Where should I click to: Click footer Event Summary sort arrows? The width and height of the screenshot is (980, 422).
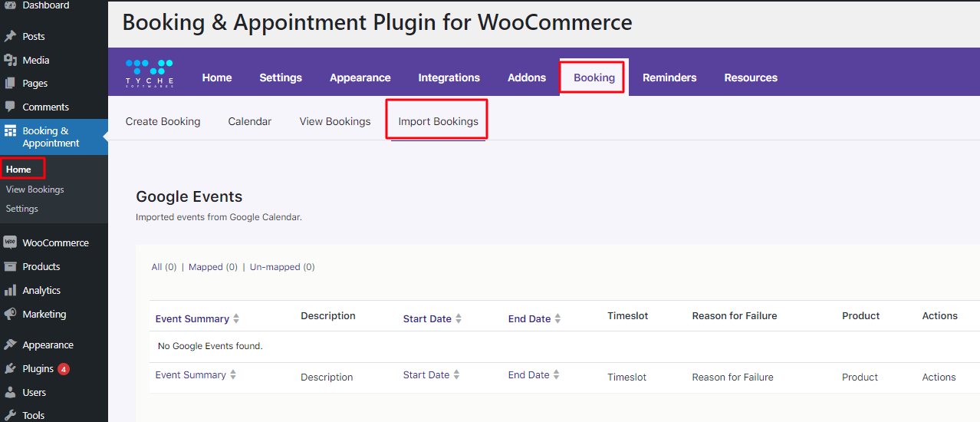point(233,375)
